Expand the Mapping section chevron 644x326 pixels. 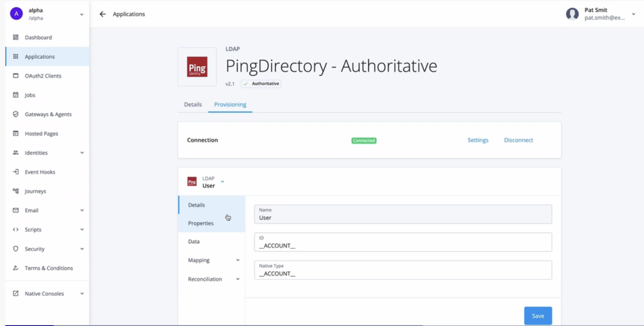tap(238, 260)
